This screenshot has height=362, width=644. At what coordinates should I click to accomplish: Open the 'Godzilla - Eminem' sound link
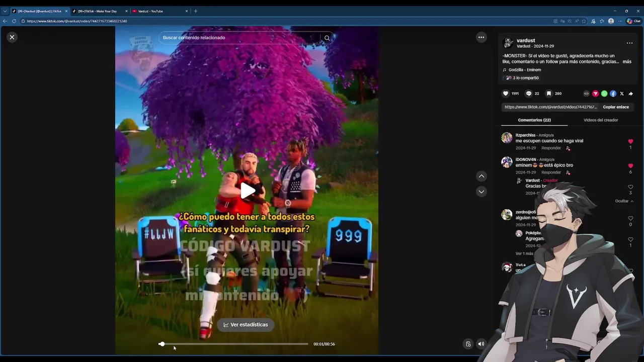click(525, 70)
